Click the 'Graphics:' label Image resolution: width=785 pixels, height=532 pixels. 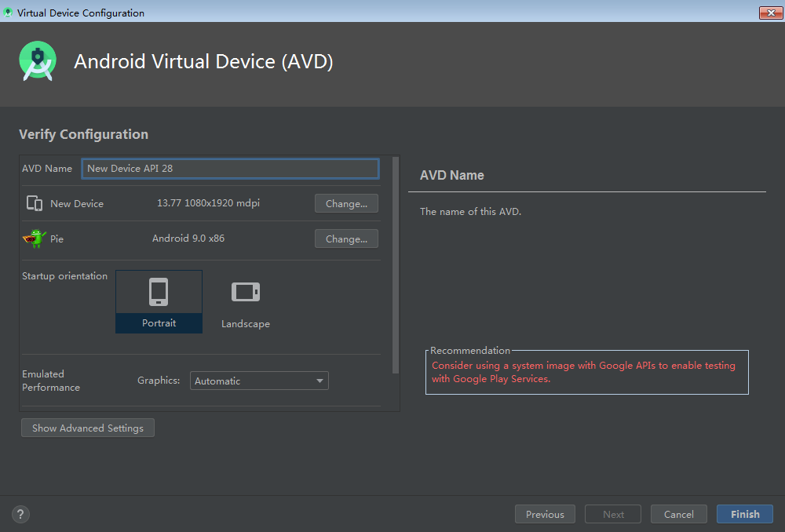[x=159, y=381]
